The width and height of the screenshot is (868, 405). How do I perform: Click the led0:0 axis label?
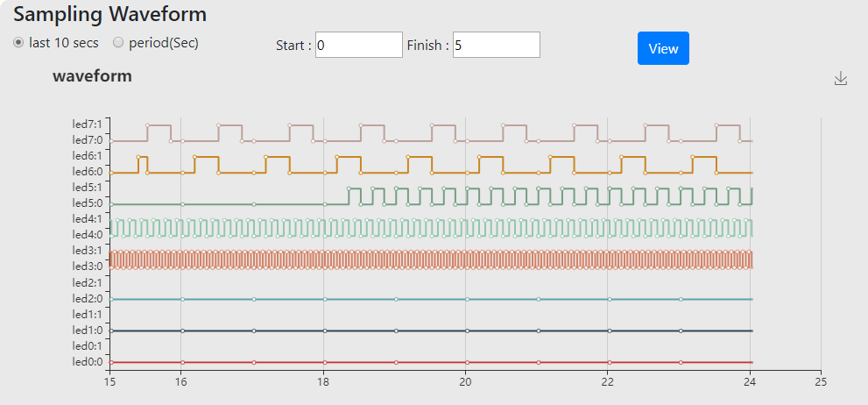87,361
